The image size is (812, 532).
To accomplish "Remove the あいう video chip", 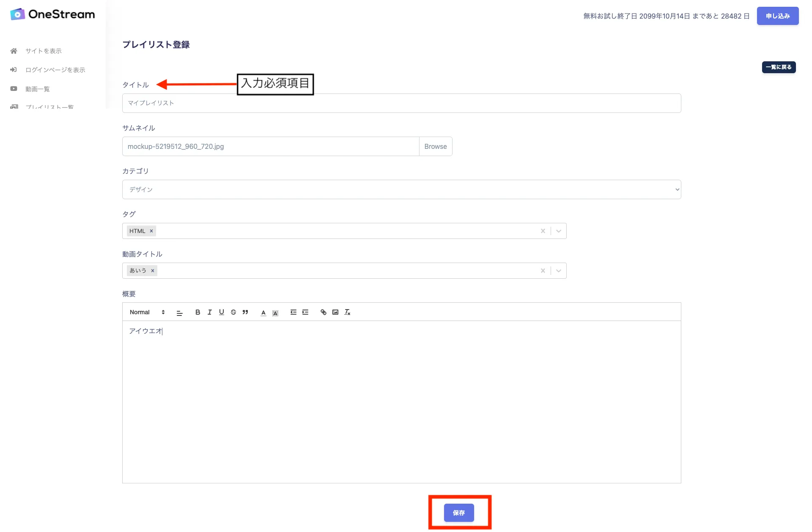I will pyautogui.click(x=153, y=271).
